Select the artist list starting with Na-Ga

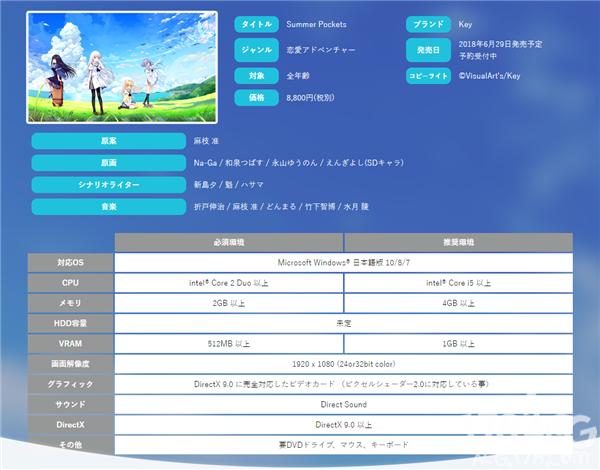pyautogui.click(x=298, y=163)
